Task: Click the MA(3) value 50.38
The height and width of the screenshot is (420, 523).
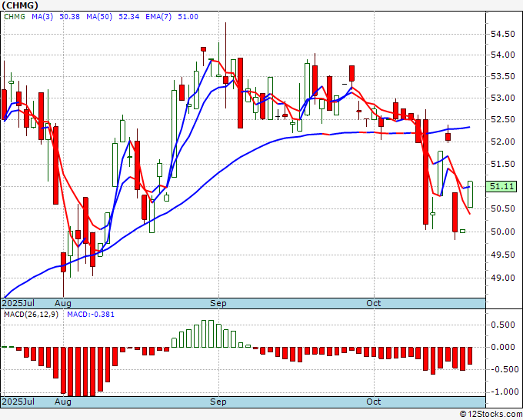Action: pos(69,17)
